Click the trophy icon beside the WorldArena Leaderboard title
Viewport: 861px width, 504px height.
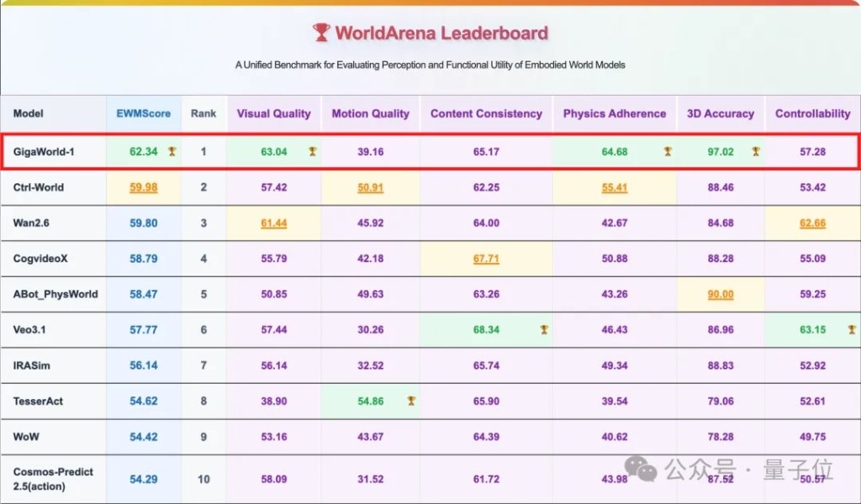point(321,33)
